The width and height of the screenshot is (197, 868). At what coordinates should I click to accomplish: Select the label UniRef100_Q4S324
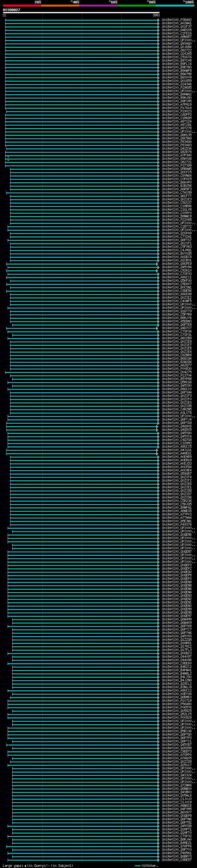tap(177, 775)
